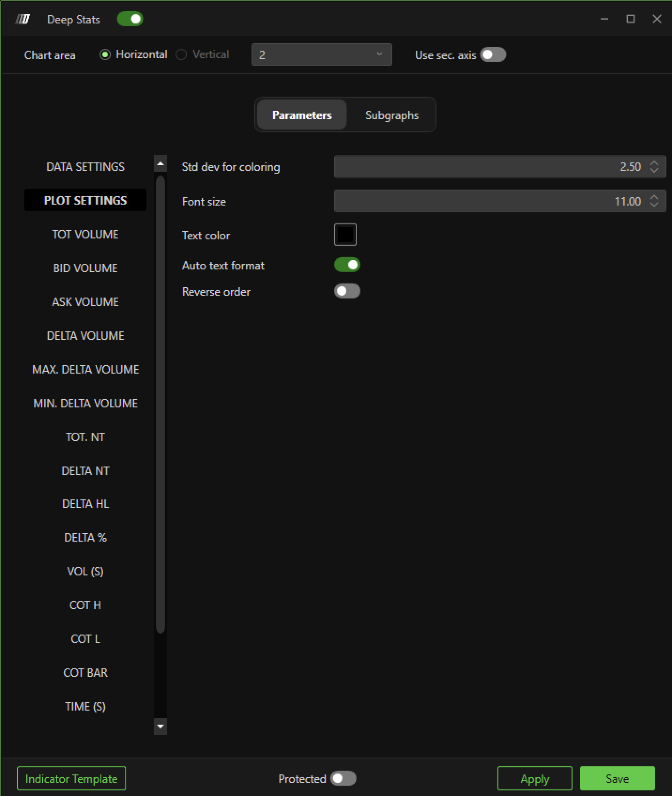Disable the Deep Stats indicator toggle
Screen dimensions: 672x796
(130, 19)
